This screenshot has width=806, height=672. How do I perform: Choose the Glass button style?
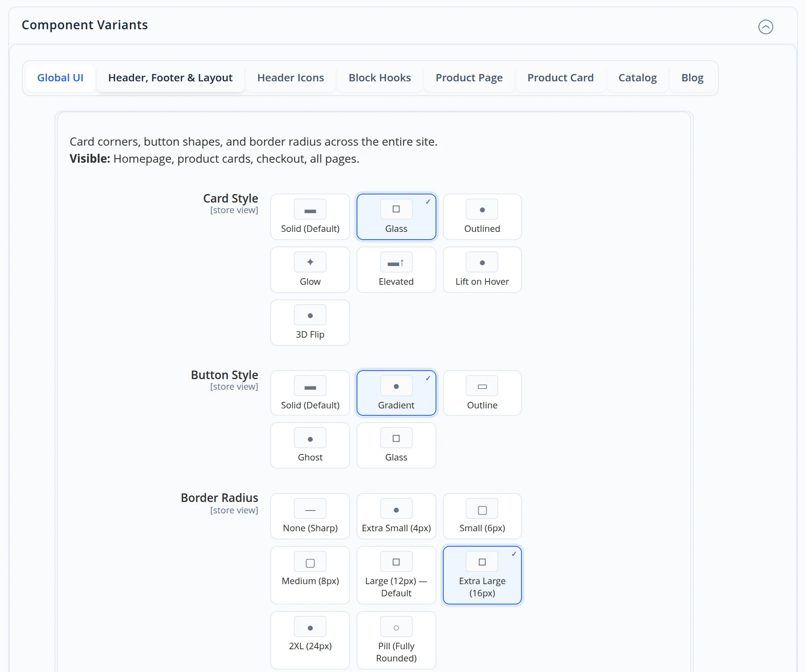click(396, 445)
